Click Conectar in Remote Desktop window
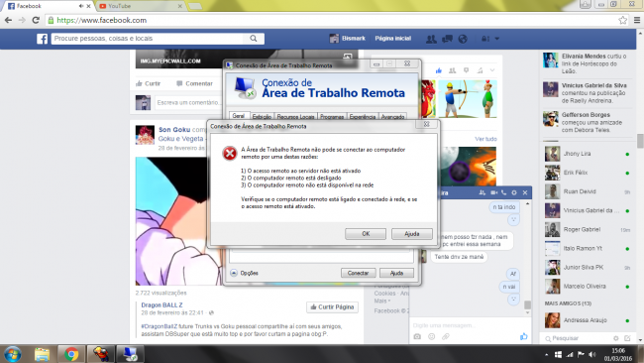644x363 pixels. point(358,273)
